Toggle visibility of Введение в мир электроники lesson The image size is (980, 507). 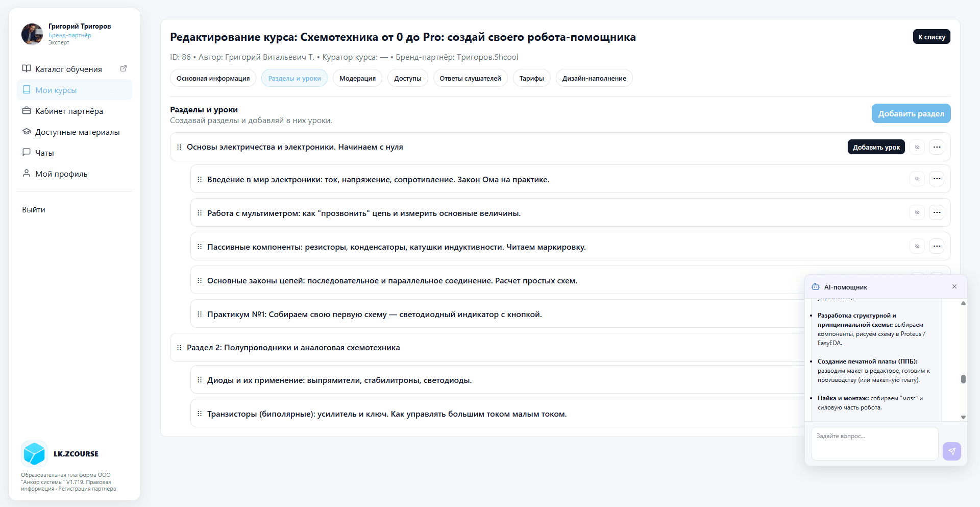pos(917,179)
